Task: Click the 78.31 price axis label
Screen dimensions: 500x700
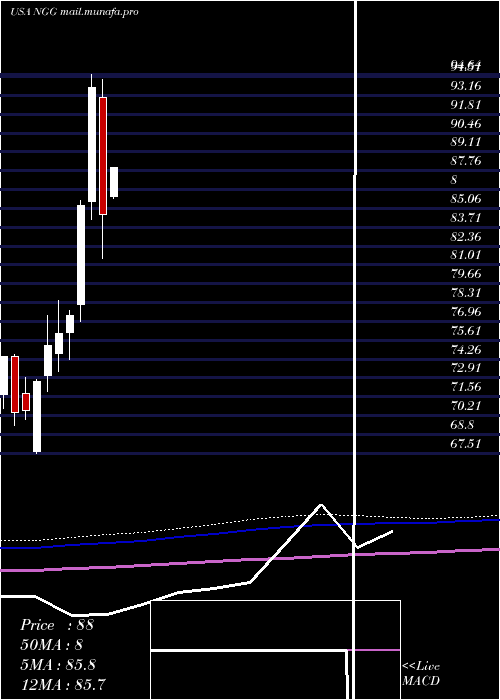Action: [466, 292]
